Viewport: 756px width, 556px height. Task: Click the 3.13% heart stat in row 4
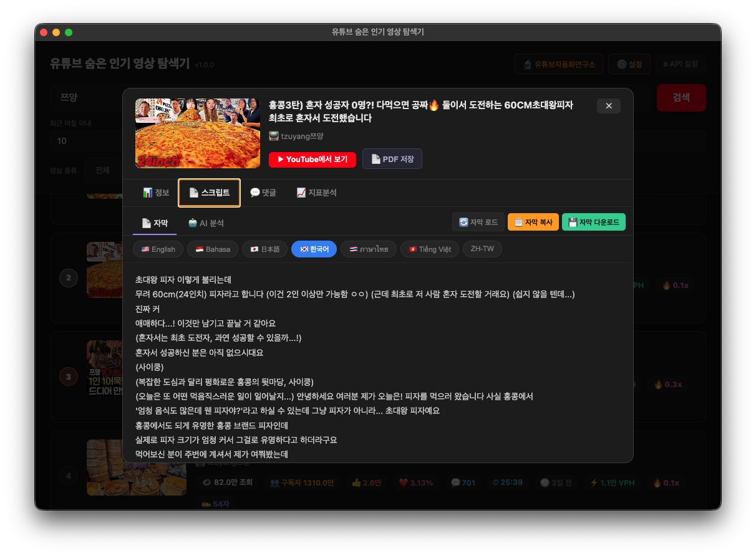416,482
